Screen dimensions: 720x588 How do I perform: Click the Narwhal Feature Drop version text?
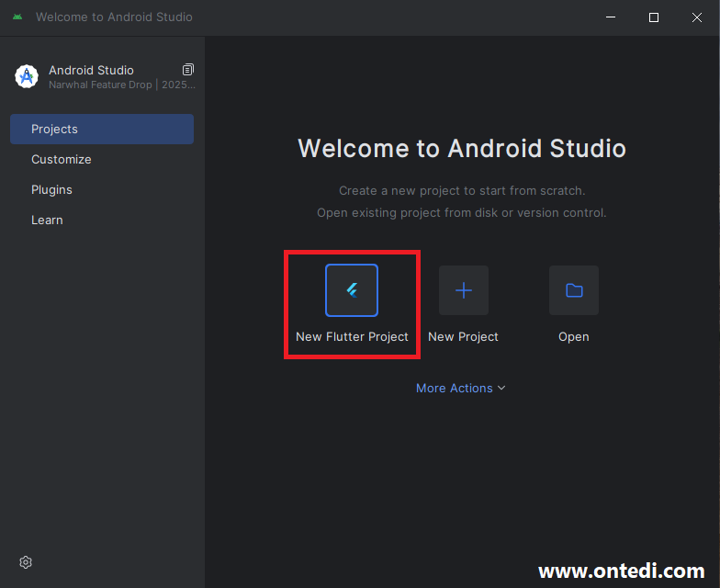[122, 85]
